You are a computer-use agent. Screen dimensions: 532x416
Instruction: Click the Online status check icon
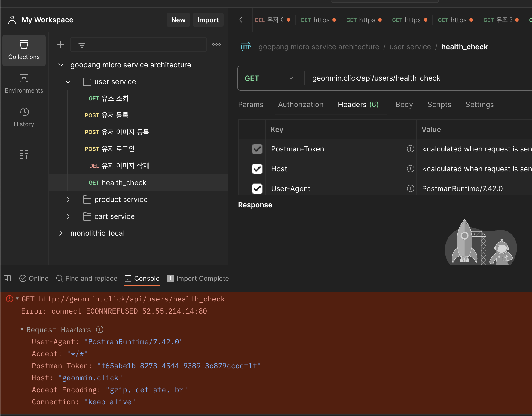(23, 278)
